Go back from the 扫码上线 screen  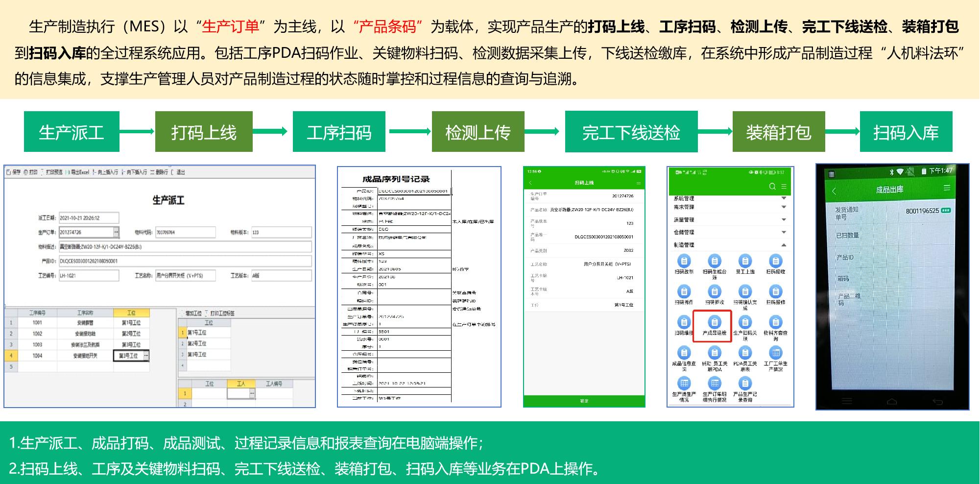tap(530, 183)
